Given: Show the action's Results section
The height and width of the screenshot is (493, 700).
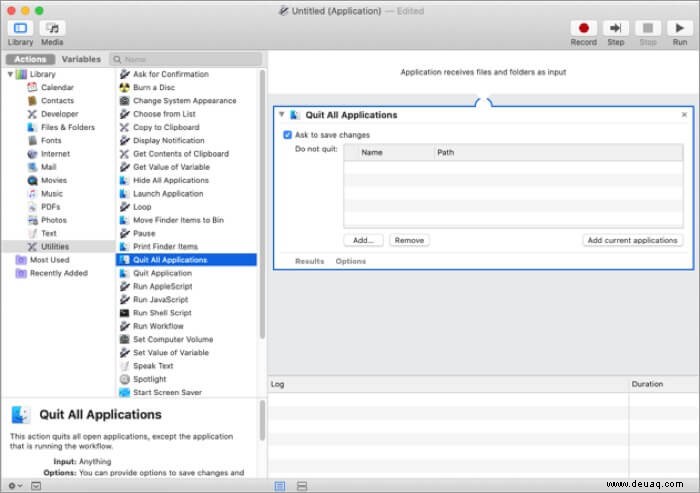Looking at the screenshot, I should coord(309,261).
